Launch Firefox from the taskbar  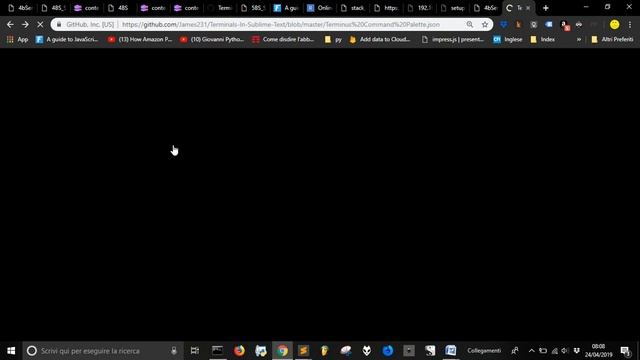click(239, 351)
